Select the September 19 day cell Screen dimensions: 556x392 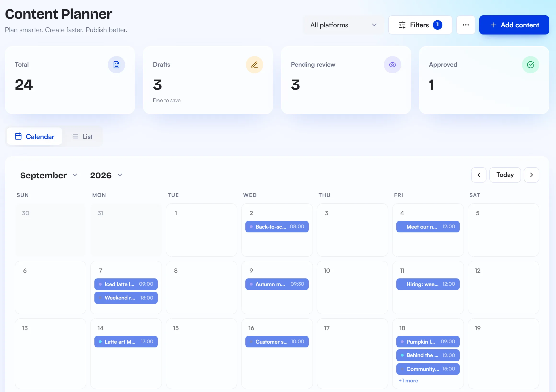point(503,353)
